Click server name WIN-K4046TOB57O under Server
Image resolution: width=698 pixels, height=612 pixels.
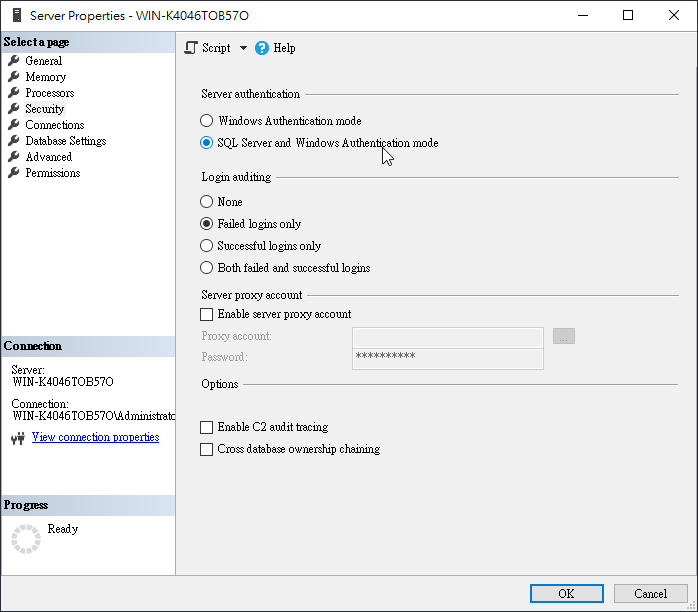tap(63, 382)
